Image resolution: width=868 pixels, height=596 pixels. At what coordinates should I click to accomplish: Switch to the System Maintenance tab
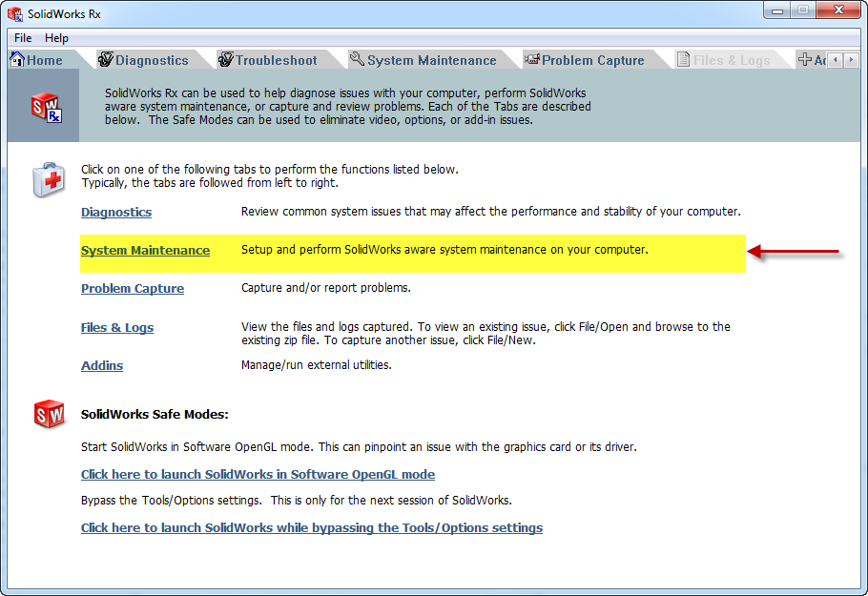(x=432, y=60)
